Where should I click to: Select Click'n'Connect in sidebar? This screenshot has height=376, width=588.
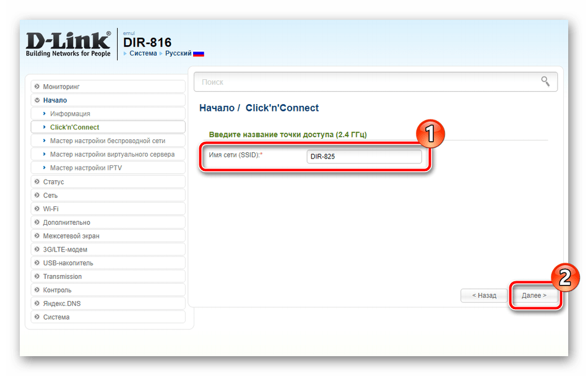coord(108,127)
